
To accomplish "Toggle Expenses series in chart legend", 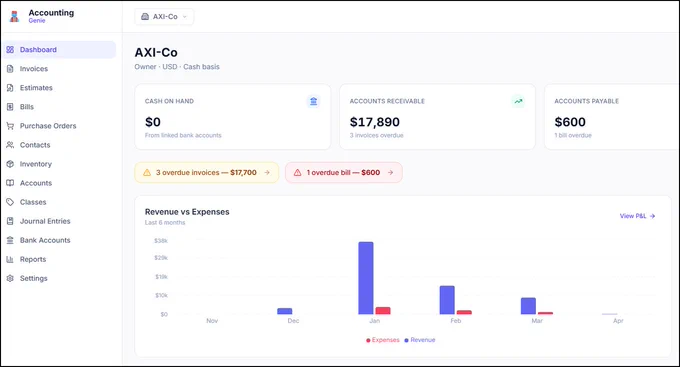I will pyautogui.click(x=382, y=340).
